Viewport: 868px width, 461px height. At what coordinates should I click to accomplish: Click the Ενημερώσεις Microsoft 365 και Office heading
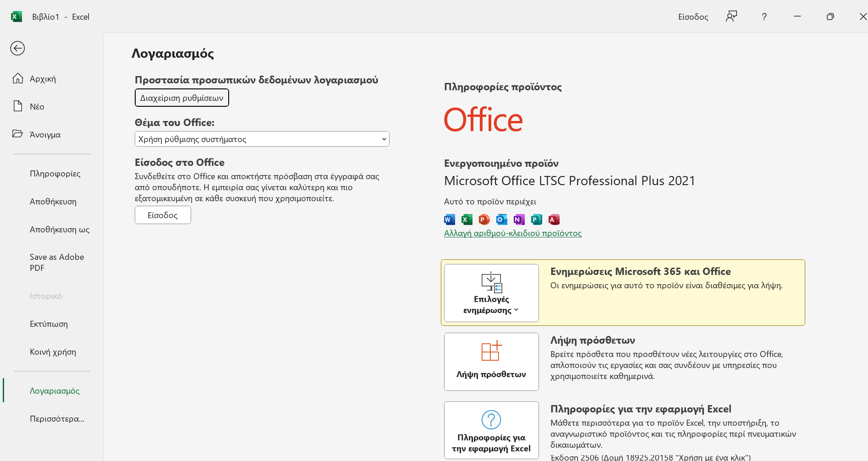641,271
